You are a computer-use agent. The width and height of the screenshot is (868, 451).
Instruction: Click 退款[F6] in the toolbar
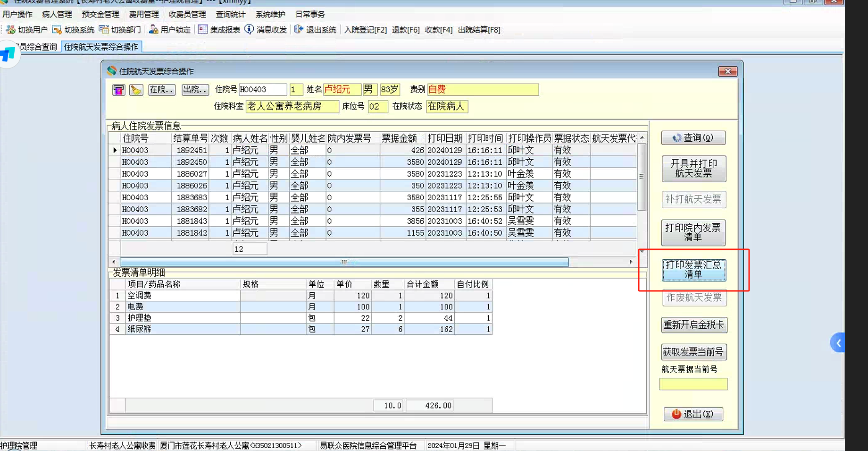point(406,30)
